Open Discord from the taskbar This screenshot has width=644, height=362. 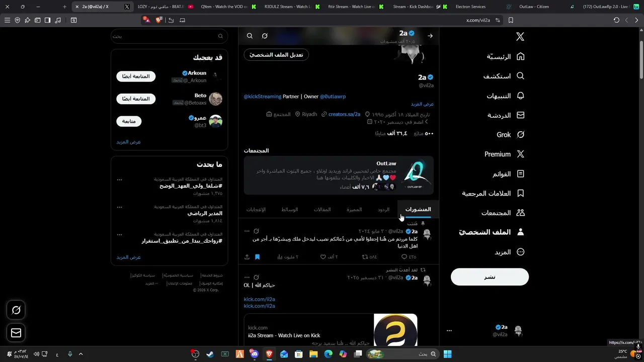254,354
